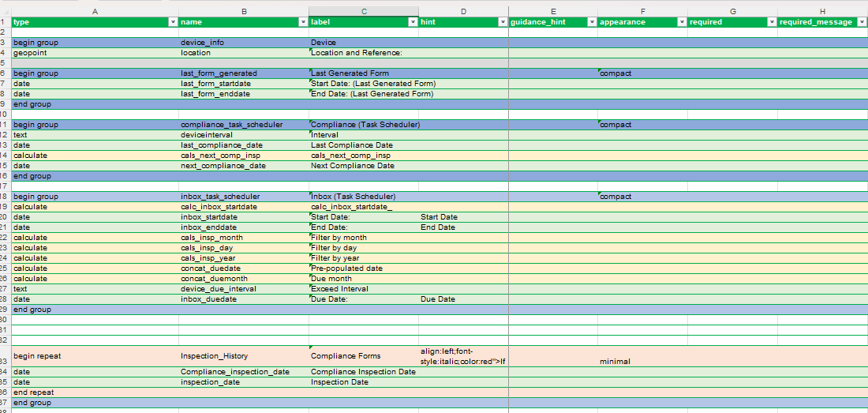Select column F header
The width and height of the screenshot is (868, 413).
point(642,11)
